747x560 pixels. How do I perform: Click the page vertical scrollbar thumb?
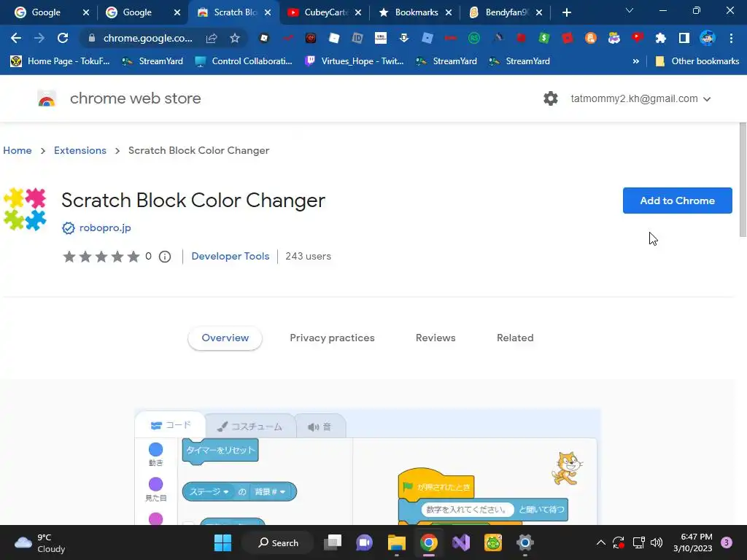coord(743,179)
